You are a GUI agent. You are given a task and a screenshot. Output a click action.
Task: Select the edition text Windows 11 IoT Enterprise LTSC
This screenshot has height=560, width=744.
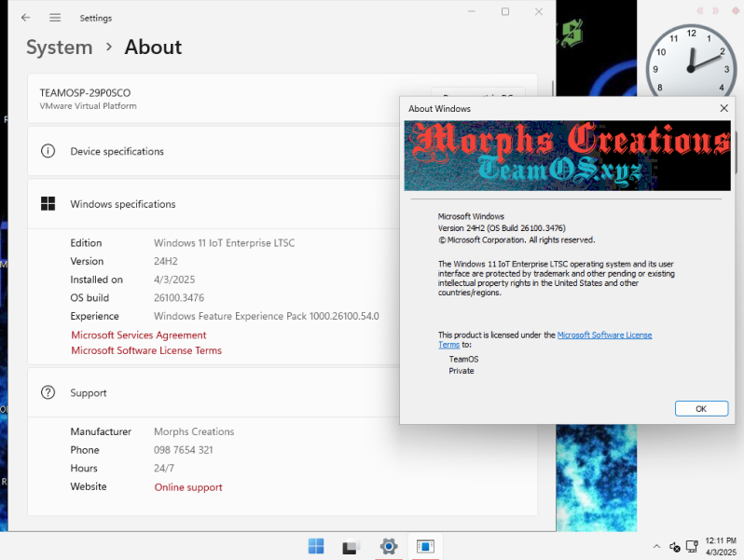pos(224,243)
